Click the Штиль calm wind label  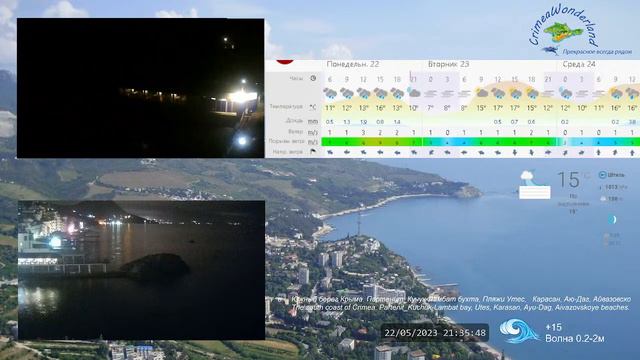click(x=616, y=175)
